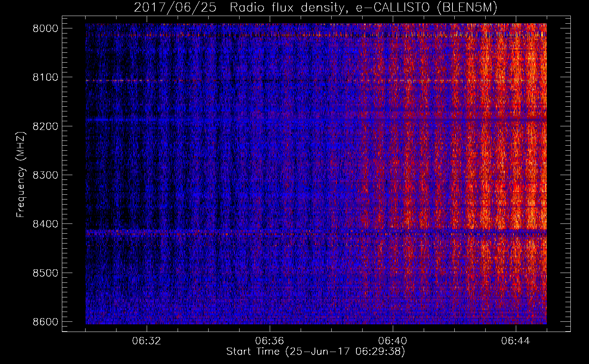The width and height of the screenshot is (589, 364).
Task: Select the 8000 frequency axis label
Action: [x=46, y=29]
